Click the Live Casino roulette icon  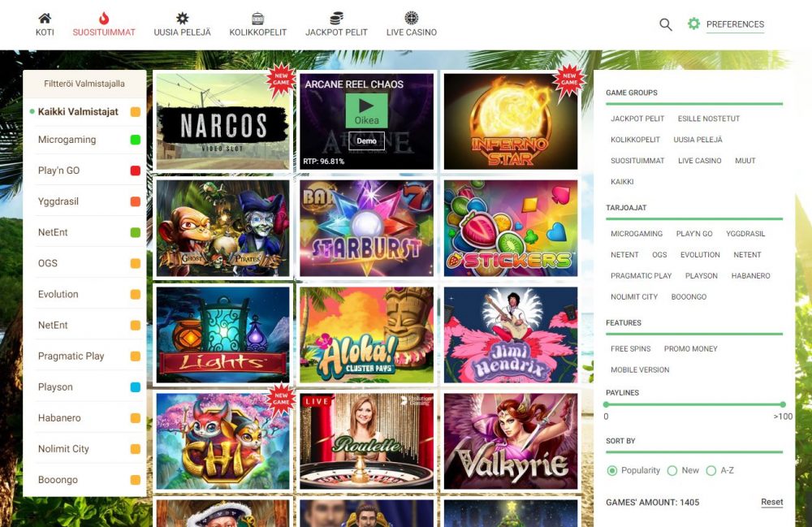411,18
